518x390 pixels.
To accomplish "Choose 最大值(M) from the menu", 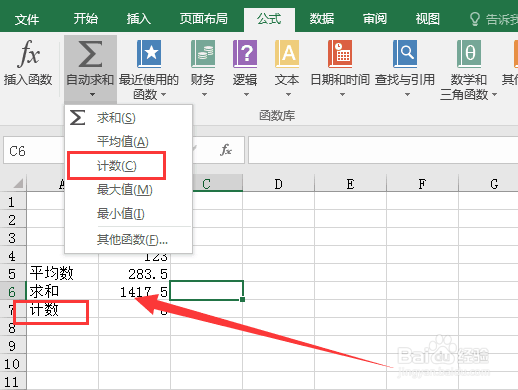I will click(x=129, y=190).
